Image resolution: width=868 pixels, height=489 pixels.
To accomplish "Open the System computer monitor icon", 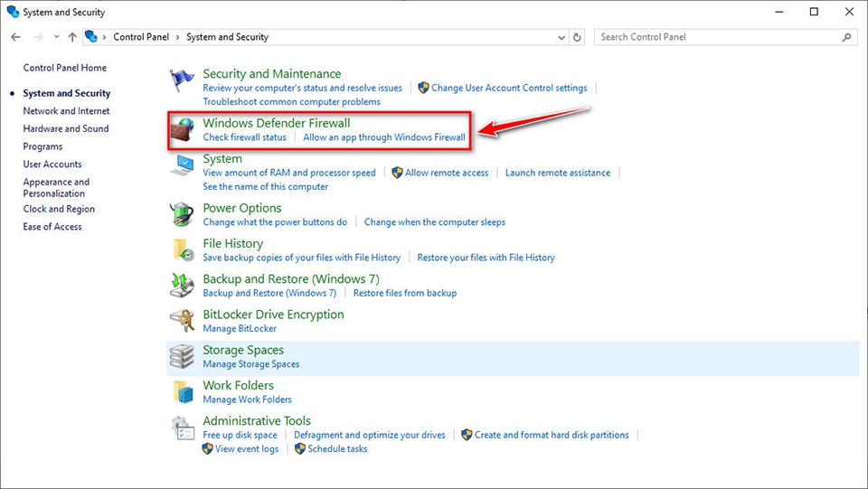I will coord(183,165).
